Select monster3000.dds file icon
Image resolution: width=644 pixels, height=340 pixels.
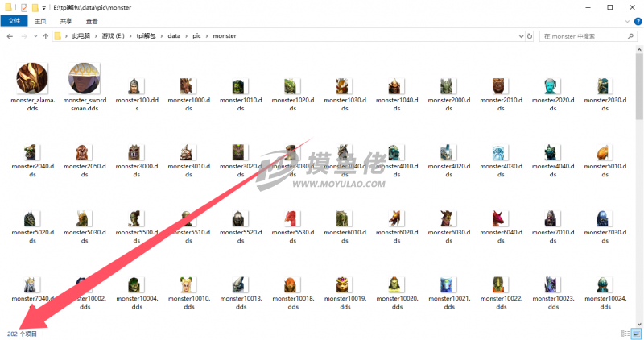134,152
